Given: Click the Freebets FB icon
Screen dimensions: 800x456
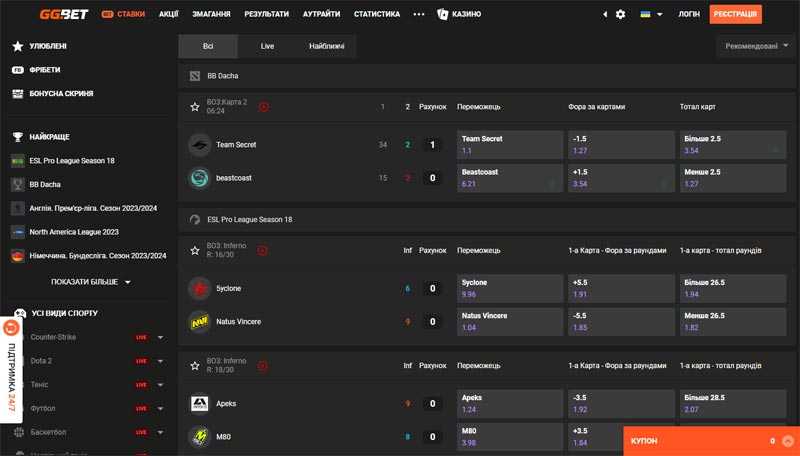Looking at the screenshot, I should [x=18, y=70].
